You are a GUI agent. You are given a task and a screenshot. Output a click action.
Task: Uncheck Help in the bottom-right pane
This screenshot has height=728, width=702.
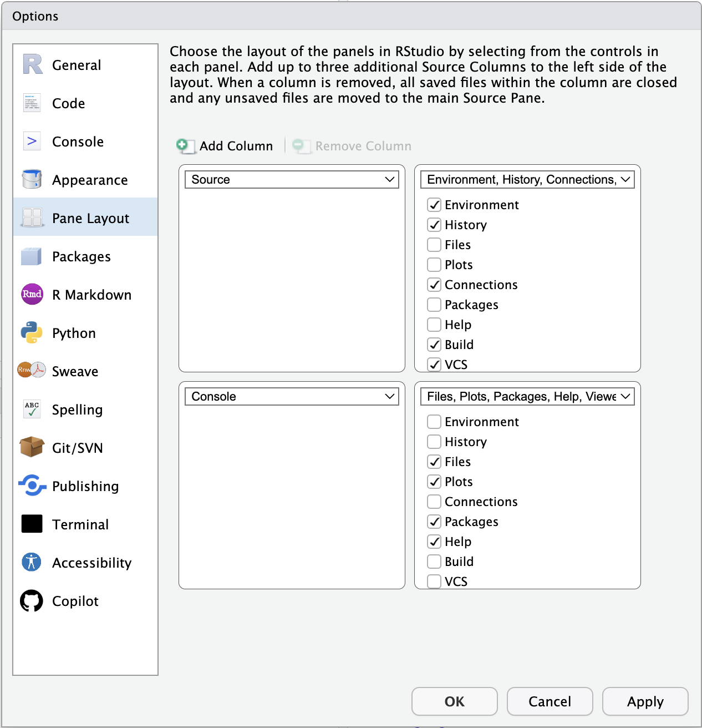point(434,542)
